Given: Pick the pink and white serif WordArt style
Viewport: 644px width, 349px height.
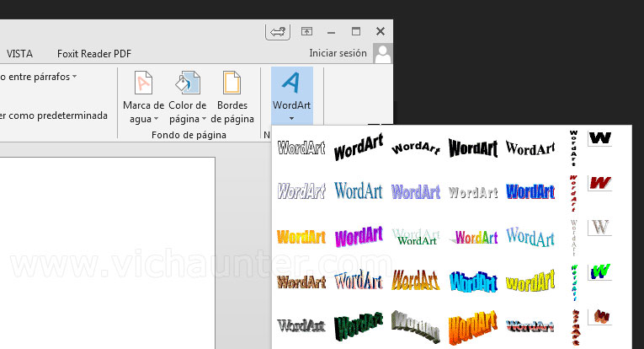Looking at the screenshot, I should coord(359,281).
